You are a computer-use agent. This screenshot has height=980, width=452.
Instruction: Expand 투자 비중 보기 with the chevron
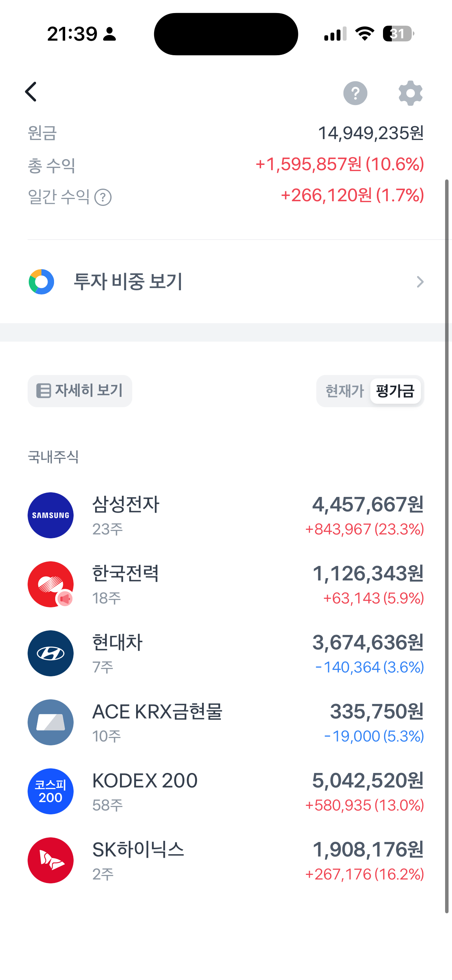point(420,282)
